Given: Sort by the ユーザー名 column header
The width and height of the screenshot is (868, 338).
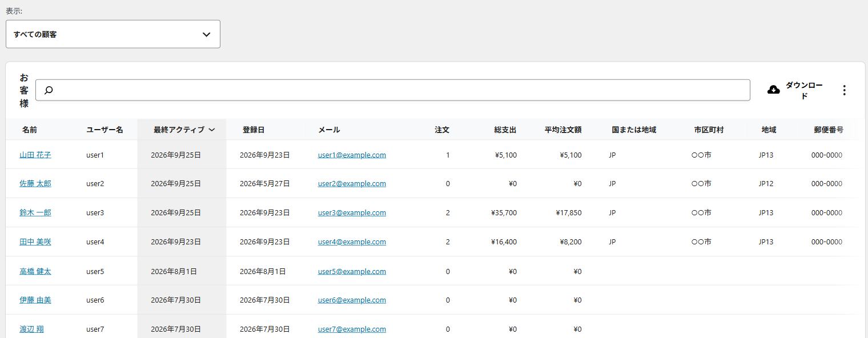Looking at the screenshot, I should pos(105,130).
